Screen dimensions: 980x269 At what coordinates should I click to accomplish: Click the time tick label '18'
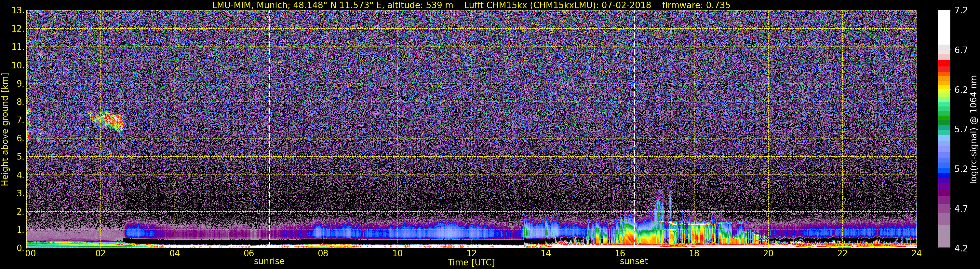click(x=694, y=253)
